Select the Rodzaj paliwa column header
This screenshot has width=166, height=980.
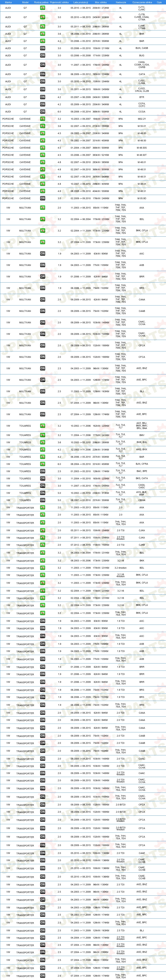coord(41,2)
